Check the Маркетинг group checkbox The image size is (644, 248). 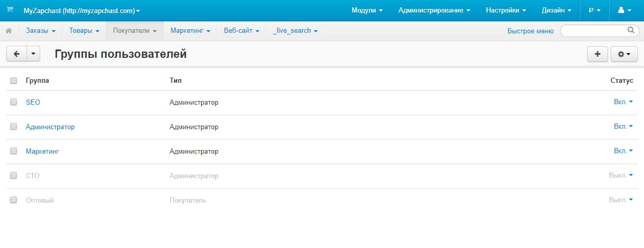click(x=14, y=152)
